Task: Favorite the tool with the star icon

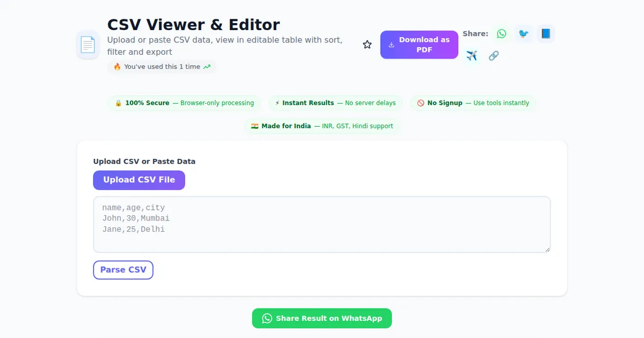Action: coord(367,45)
